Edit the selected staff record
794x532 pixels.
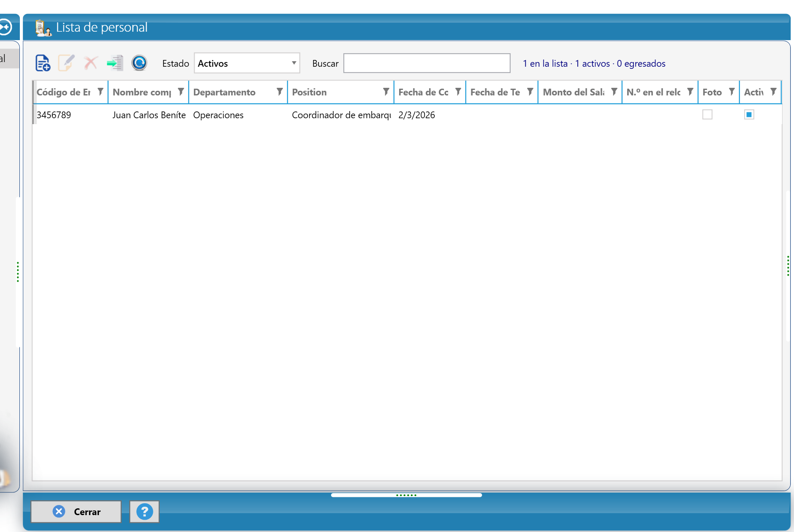pos(66,63)
